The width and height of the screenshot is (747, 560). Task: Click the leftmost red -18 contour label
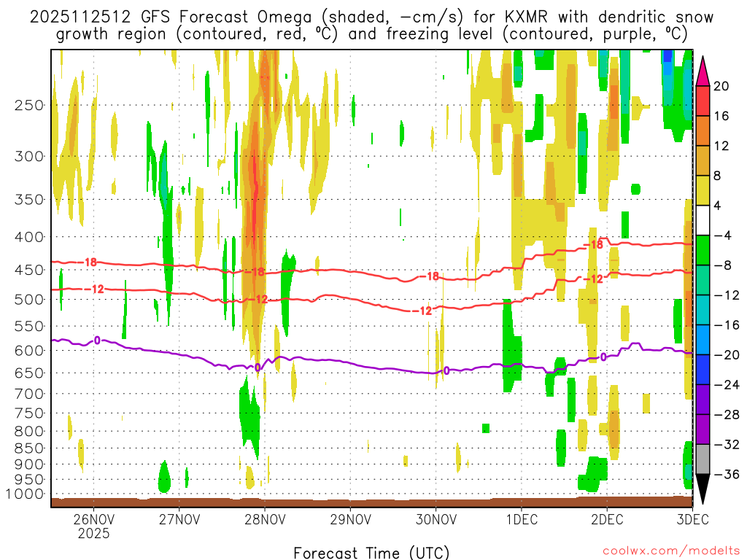pyautogui.click(x=88, y=262)
